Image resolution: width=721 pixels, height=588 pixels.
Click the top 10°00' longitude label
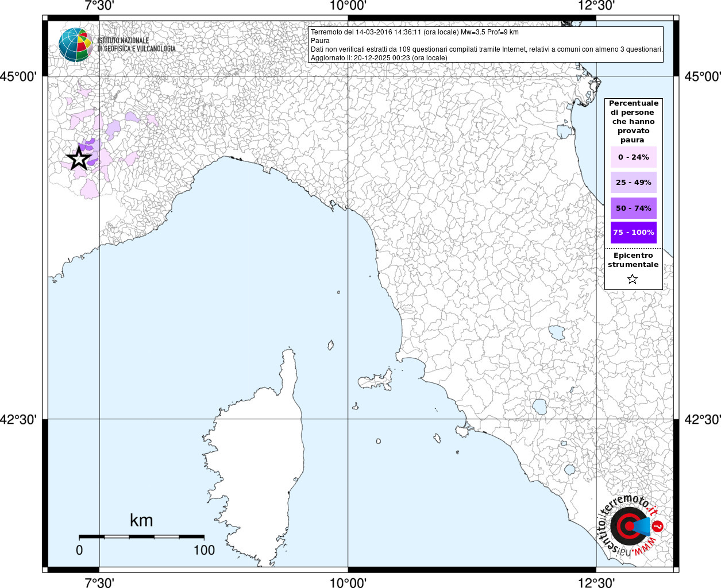[x=348, y=6]
